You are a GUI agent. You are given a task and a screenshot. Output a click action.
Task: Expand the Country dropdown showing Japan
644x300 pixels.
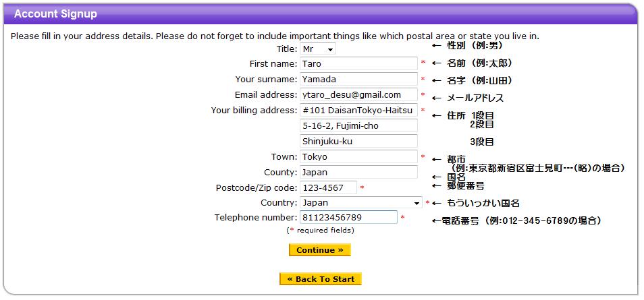pos(361,203)
